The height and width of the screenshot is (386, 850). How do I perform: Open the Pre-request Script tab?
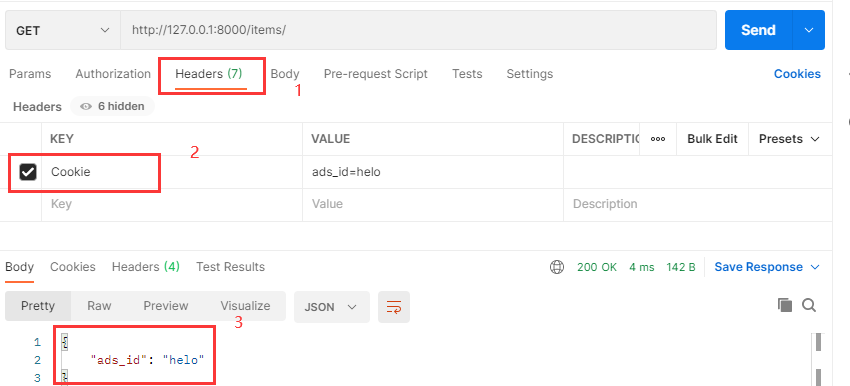point(376,74)
